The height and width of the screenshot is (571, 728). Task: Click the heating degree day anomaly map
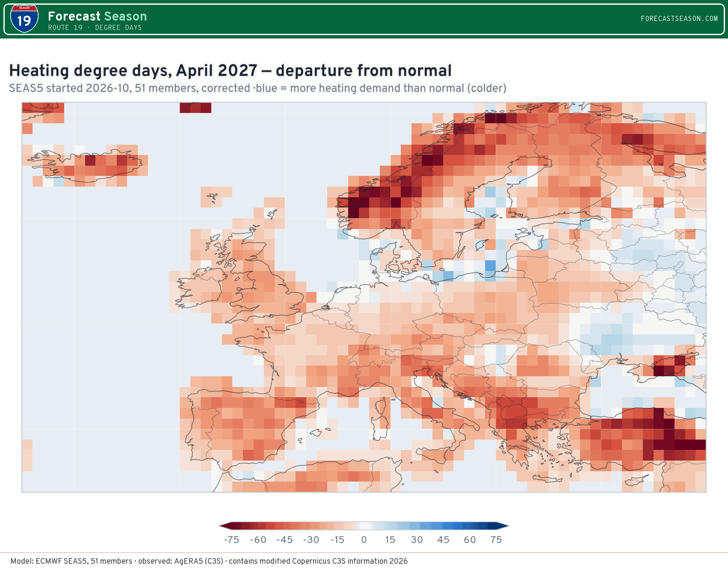[364, 297]
